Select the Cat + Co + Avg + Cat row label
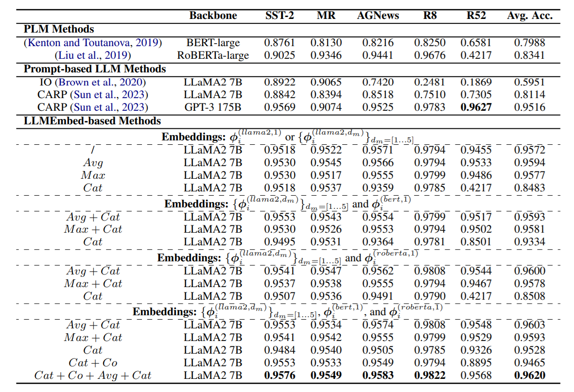This screenshot has height=392, width=574. [x=93, y=375]
